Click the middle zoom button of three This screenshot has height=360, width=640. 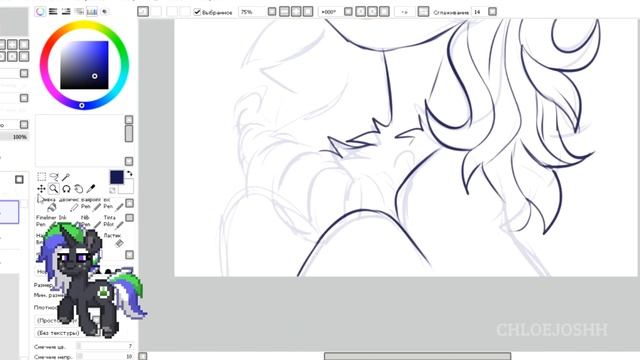(x=296, y=12)
